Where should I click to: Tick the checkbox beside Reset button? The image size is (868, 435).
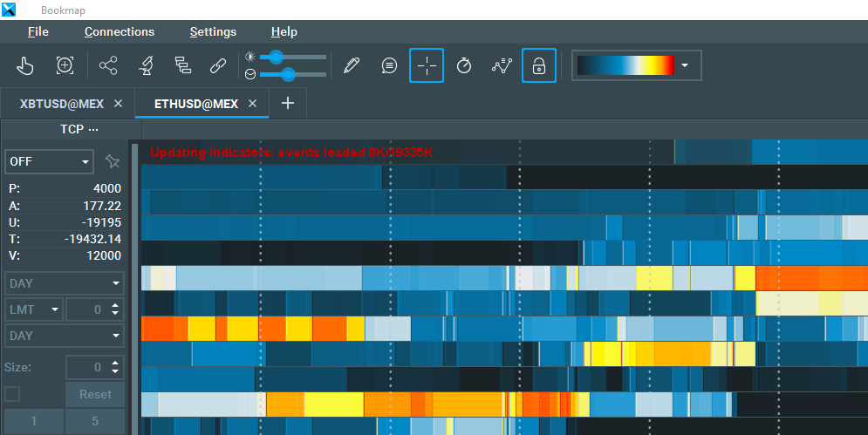click(12, 394)
